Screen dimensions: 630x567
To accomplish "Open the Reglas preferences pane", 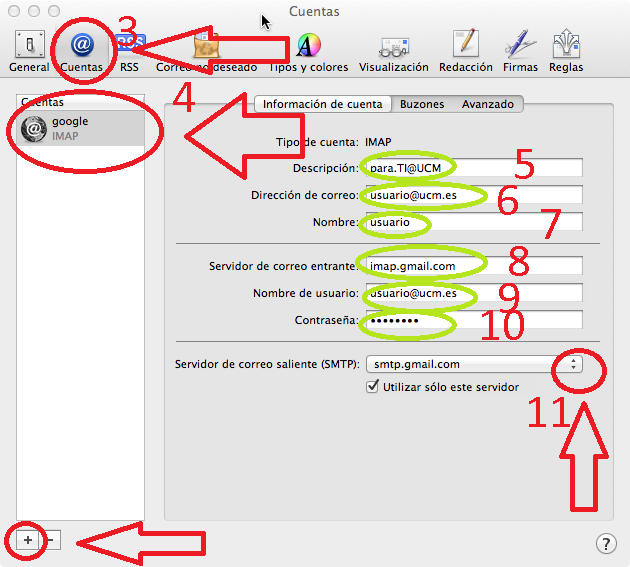I will pyautogui.click(x=566, y=50).
